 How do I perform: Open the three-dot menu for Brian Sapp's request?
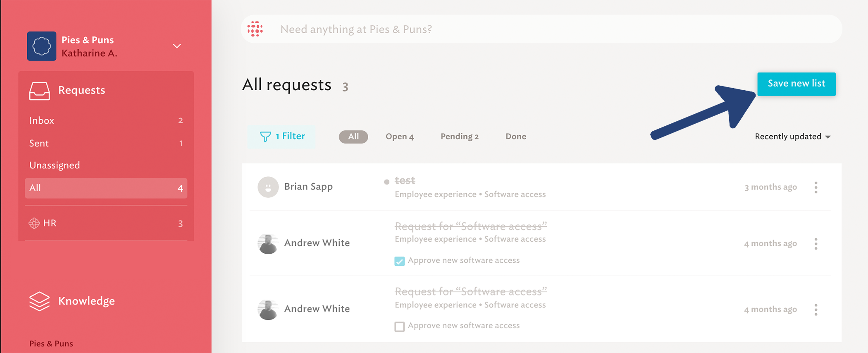click(816, 187)
